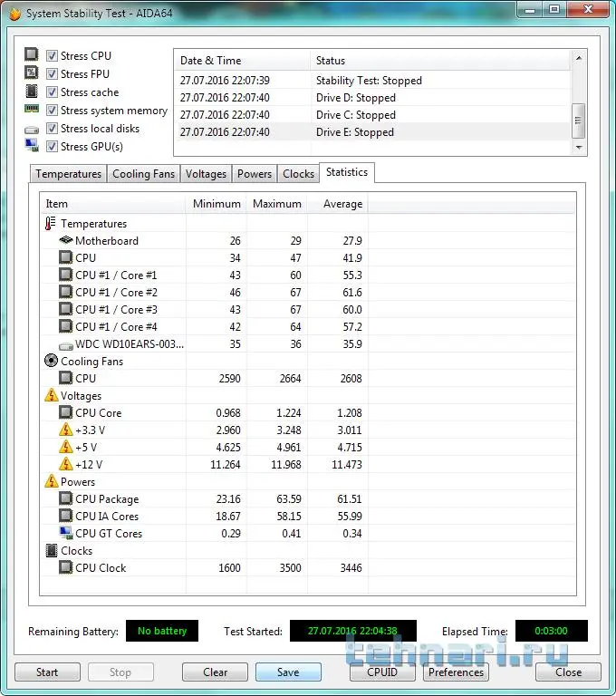Viewport: 616px width, 696px height.
Task: Click the Cooling Fans CPU row icon
Action: (66, 378)
